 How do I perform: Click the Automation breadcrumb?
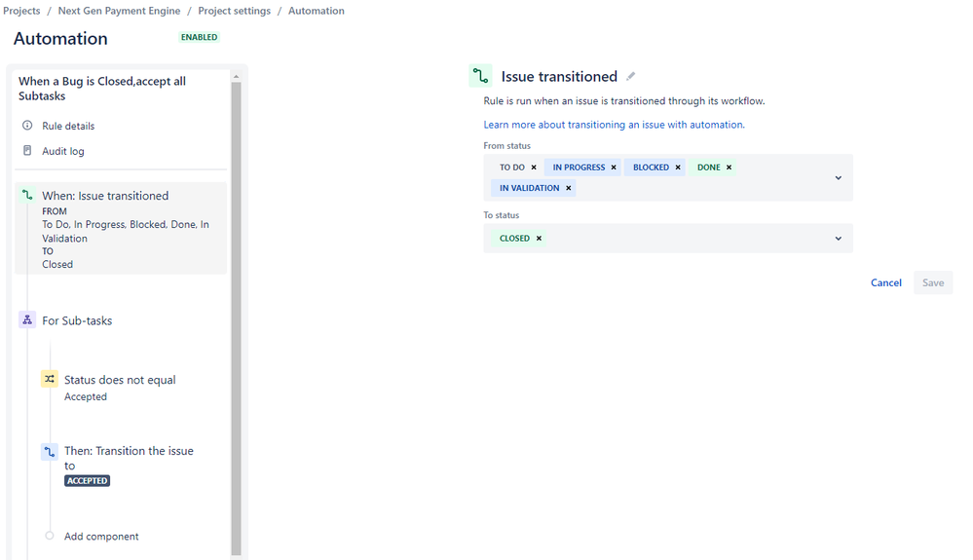click(317, 11)
